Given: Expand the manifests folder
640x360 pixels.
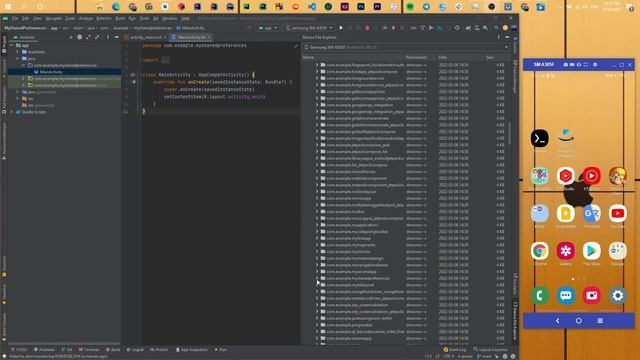Looking at the screenshot, I should [x=18, y=52].
